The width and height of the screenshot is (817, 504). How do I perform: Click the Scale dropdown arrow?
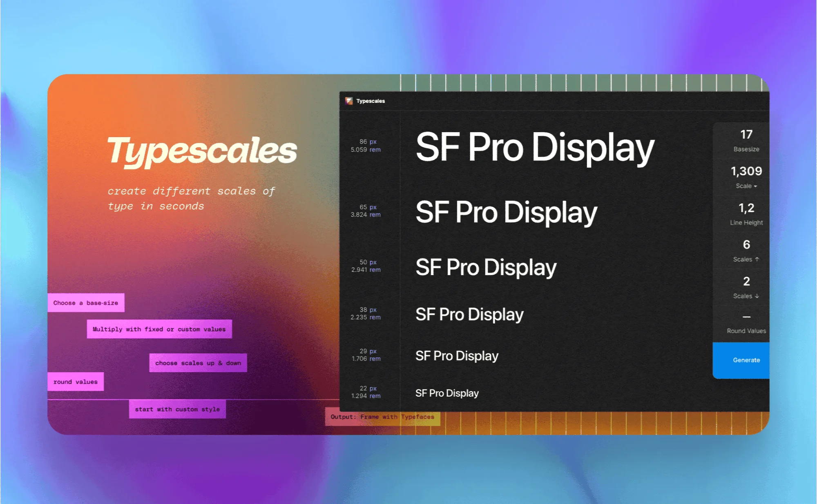(755, 186)
